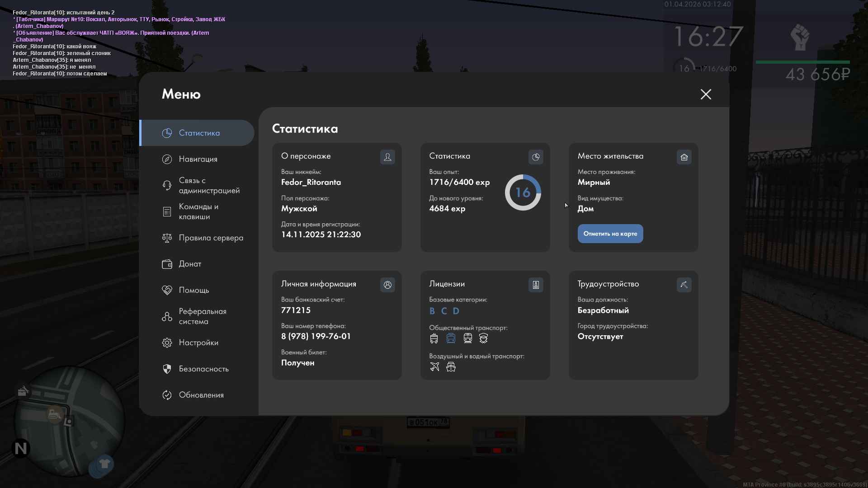
Task: Go to Настройки in the sidebar
Action: click(x=198, y=343)
